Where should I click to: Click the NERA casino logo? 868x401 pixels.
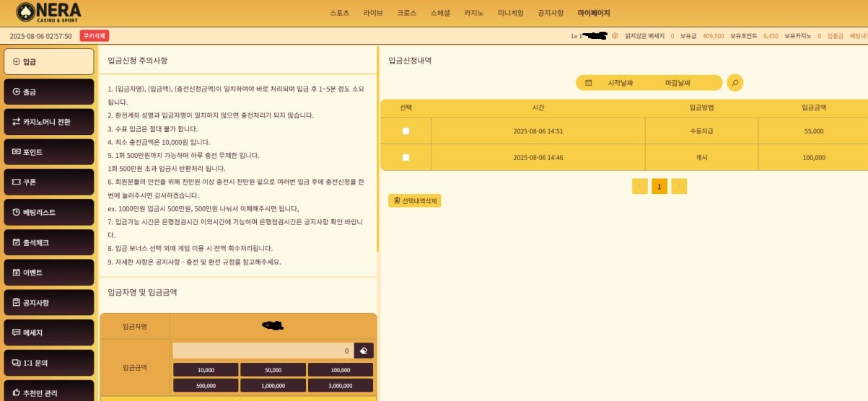pos(49,12)
